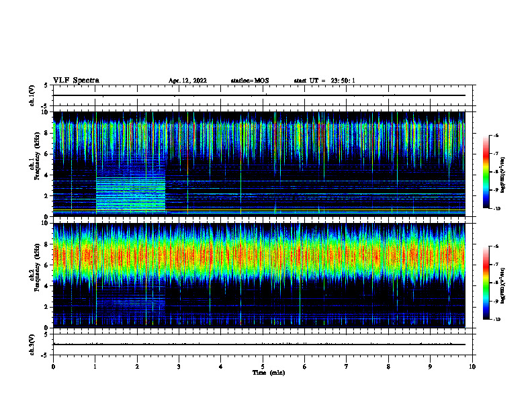The image size is (532, 411).
Task: Click ch.1 frequency tick label "4"
Action: coord(47,175)
